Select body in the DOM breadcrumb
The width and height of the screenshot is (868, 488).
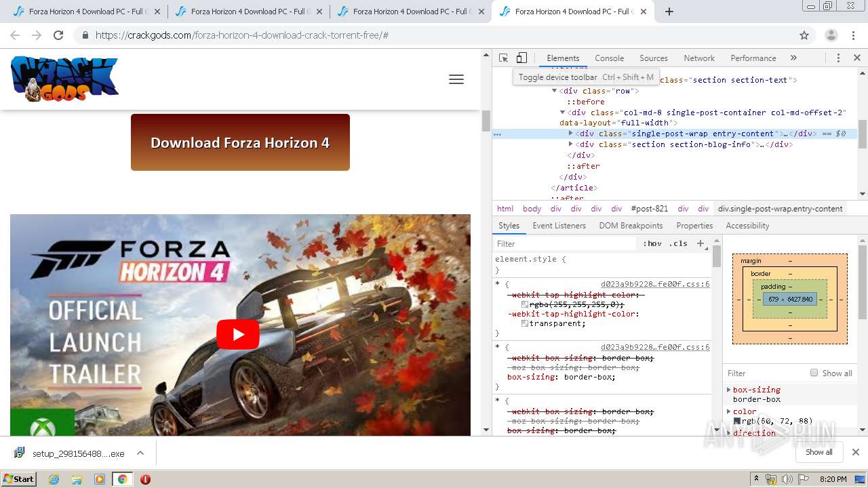[x=532, y=209]
